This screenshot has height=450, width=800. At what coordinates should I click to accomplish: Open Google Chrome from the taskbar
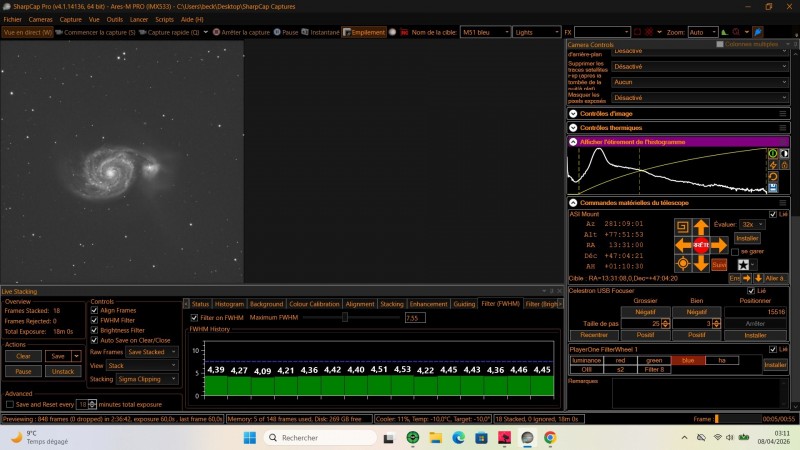coord(550,438)
